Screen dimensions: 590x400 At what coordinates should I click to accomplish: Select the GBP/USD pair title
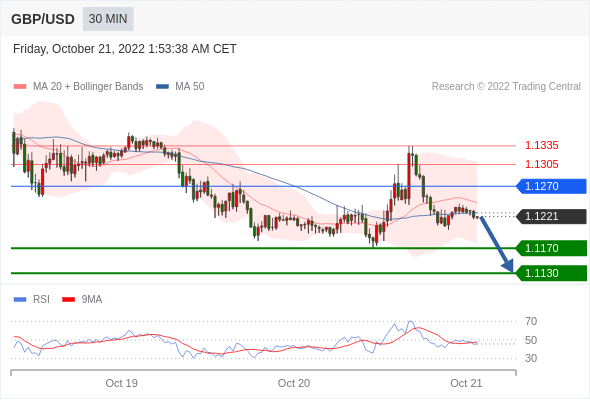click(x=43, y=19)
